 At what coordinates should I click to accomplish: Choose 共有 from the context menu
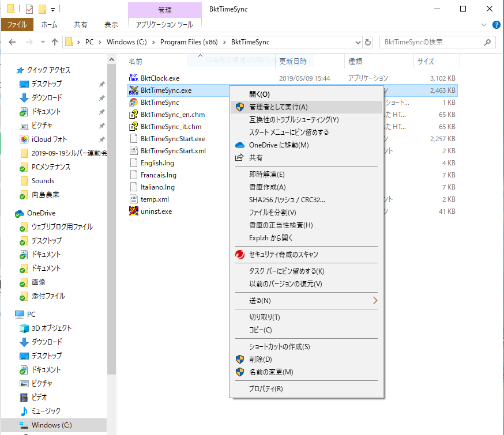[306, 158]
